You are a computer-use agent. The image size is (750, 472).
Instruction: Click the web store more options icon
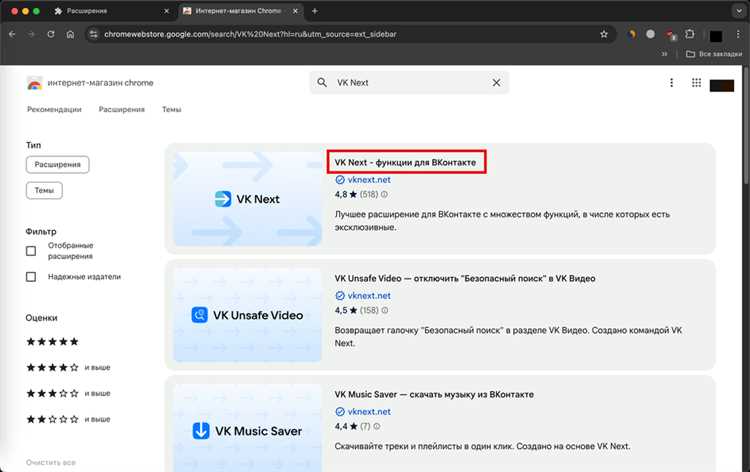[x=672, y=83]
